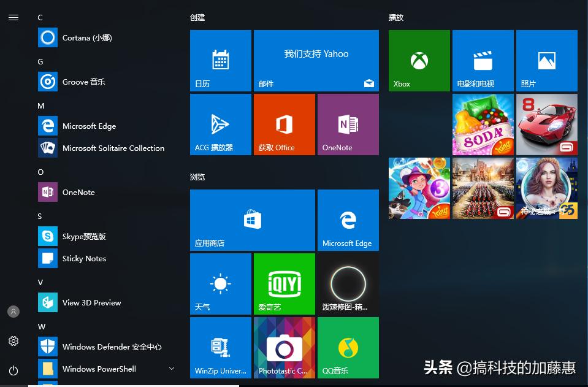Open the QQ音乐 music tile
This screenshot has height=387, width=588.
coord(348,347)
